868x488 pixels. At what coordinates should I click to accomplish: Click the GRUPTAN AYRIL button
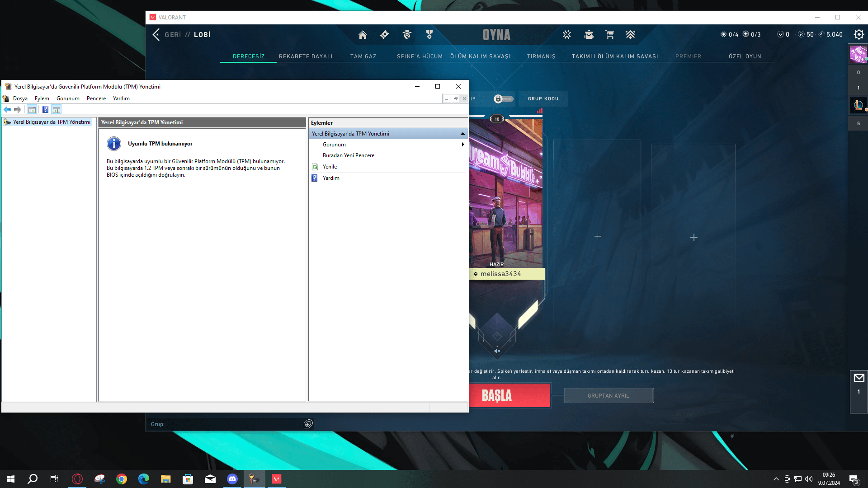(608, 396)
